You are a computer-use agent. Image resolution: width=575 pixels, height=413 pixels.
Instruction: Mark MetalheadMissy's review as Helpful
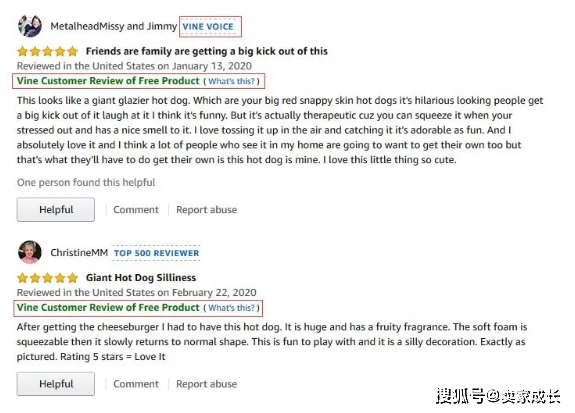pos(56,209)
